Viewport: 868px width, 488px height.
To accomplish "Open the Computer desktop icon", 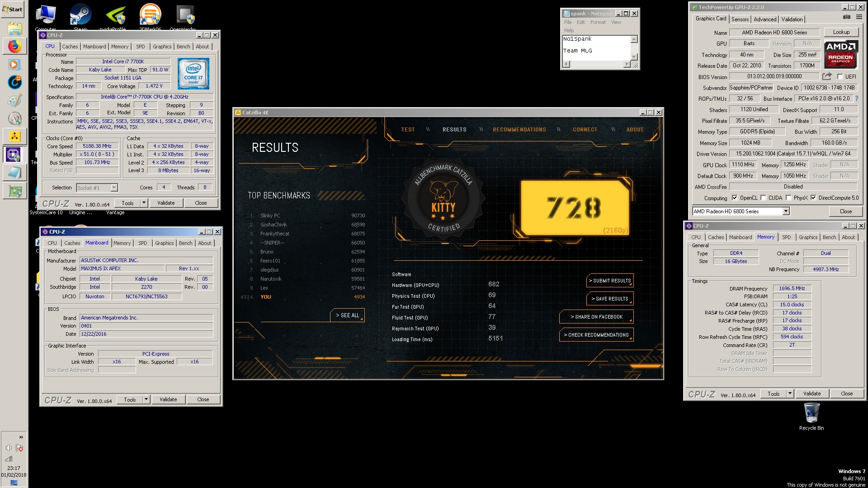I will 46,18.
